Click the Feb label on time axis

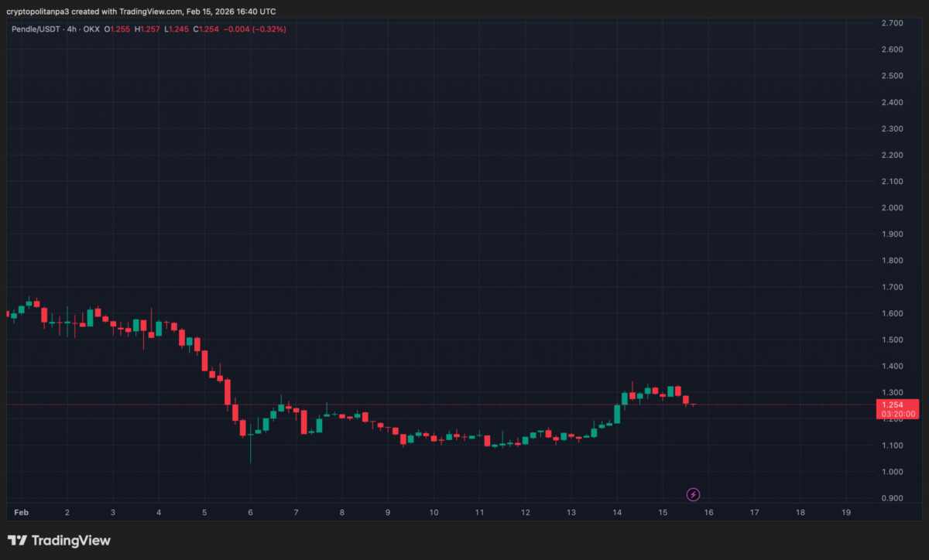pos(21,512)
